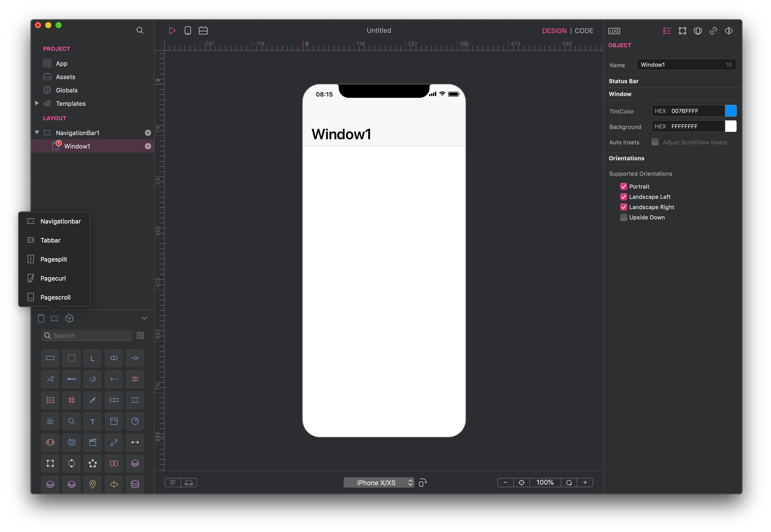The height and width of the screenshot is (532, 771).
Task: Choose Tabbar from the popup menu
Action: pyautogui.click(x=51, y=240)
